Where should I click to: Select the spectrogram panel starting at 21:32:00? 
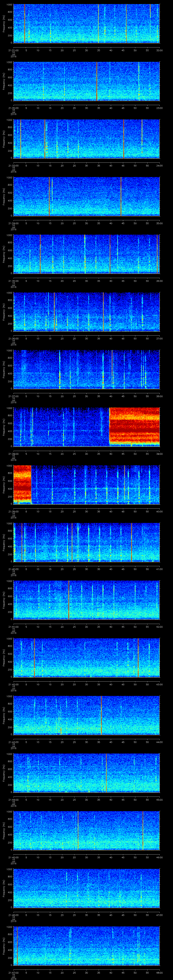(86, 81)
